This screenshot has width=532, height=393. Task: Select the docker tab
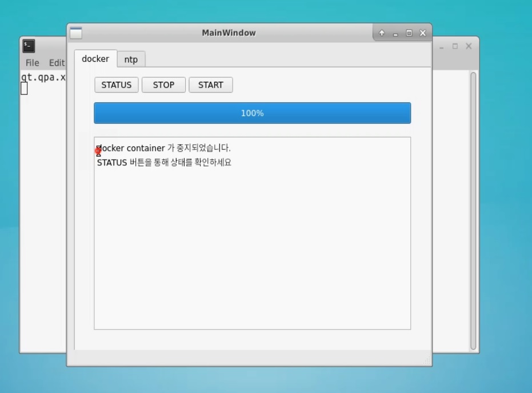[x=95, y=59]
